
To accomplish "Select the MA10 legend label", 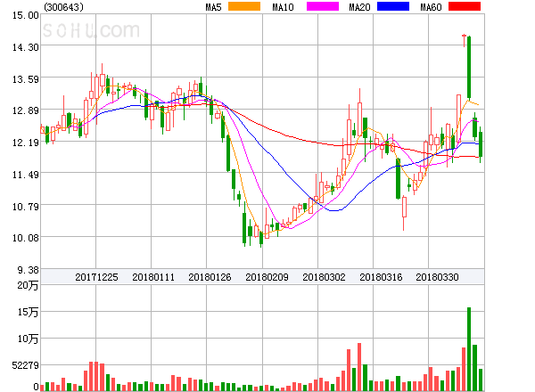I will 283,7.
